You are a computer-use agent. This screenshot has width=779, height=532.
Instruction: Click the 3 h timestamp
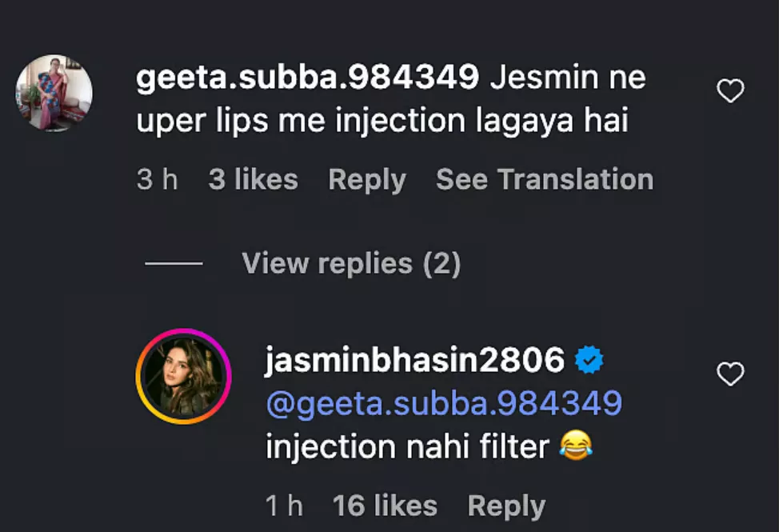[x=157, y=180]
